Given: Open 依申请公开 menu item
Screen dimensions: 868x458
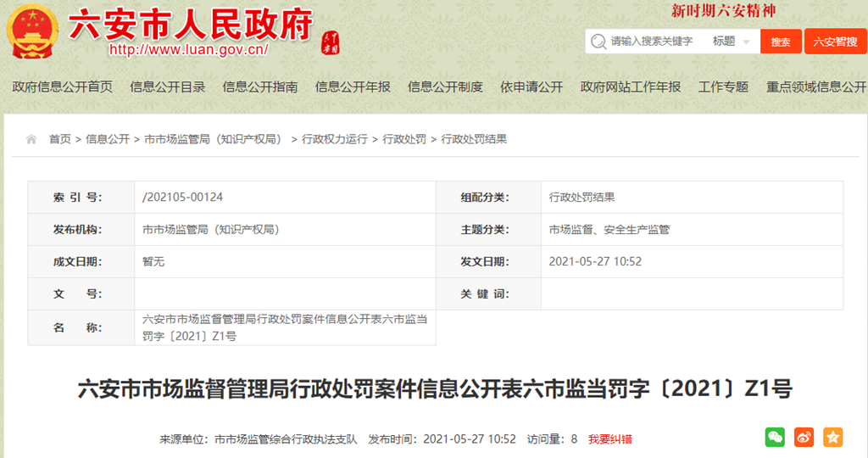Looking at the screenshot, I should click(531, 87).
